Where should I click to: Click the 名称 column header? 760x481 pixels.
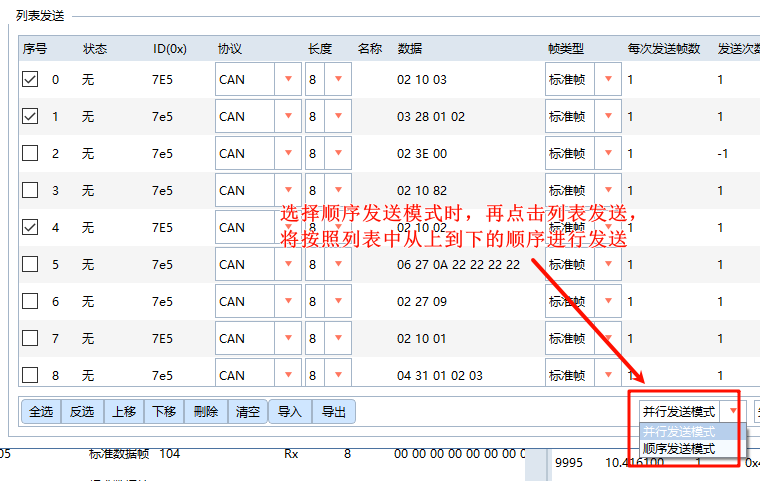pyautogui.click(x=370, y=48)
